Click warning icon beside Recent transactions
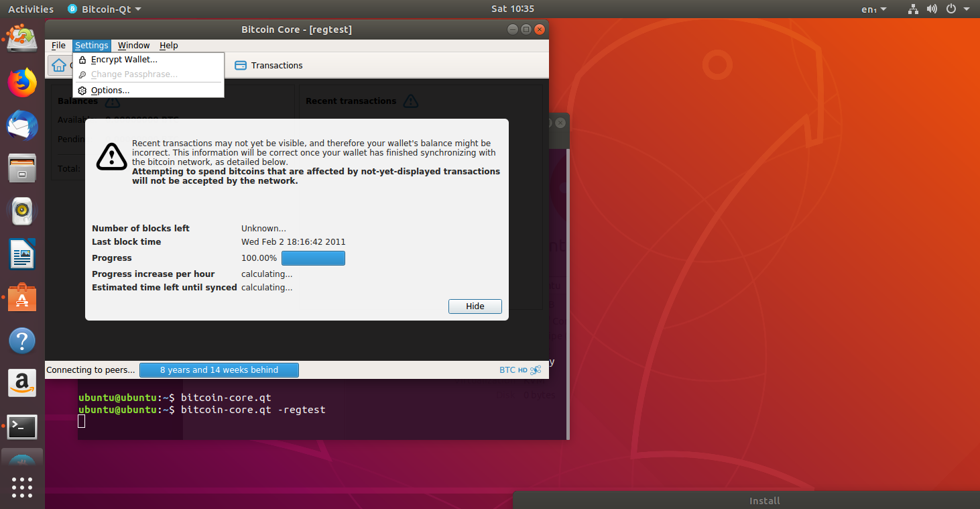This screenshot has width=980, height=509. click(410, 101)
